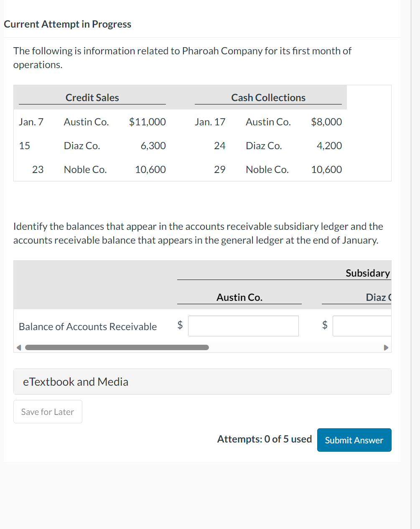Click the horizontal scrollbar thumb under the table
420x529 pixels.
click(x=117, y=348)
